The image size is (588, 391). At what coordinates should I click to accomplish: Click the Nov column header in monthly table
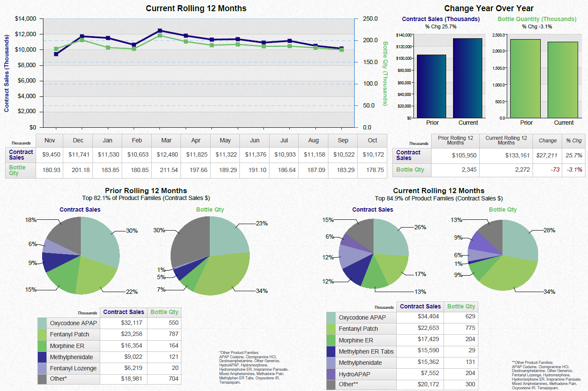coord(49,140)
